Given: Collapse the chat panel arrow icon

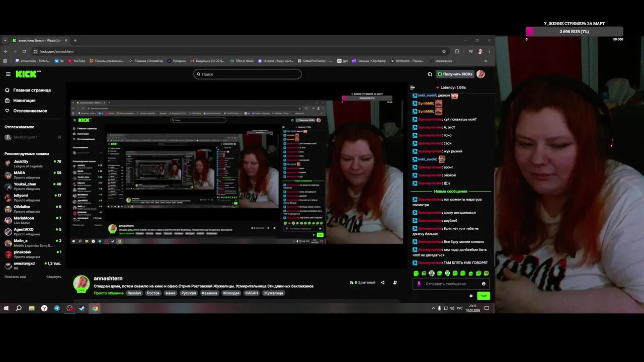Looking at the screenshot, I should pyautogui.click(x=413, y=87).
